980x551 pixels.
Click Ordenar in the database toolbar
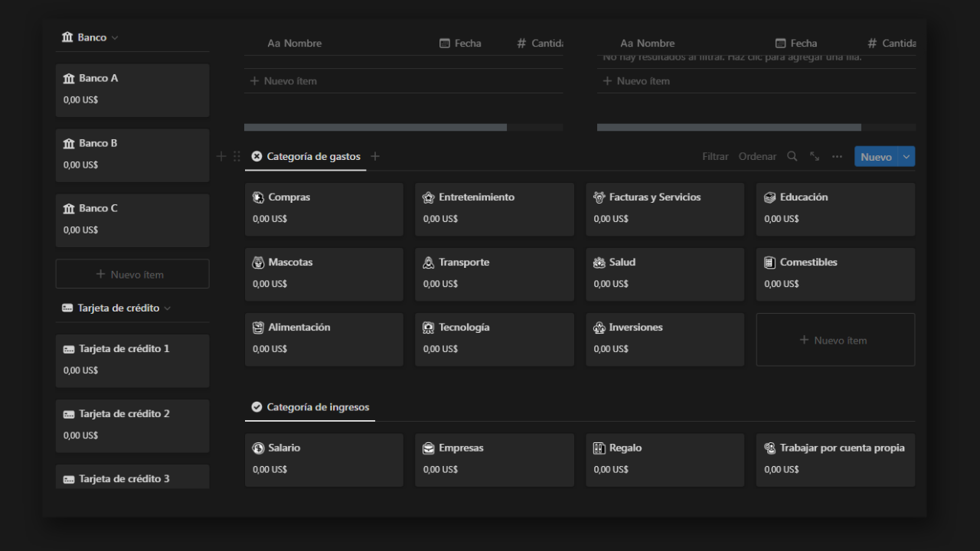pyautogui.click(x=757, y=156)
